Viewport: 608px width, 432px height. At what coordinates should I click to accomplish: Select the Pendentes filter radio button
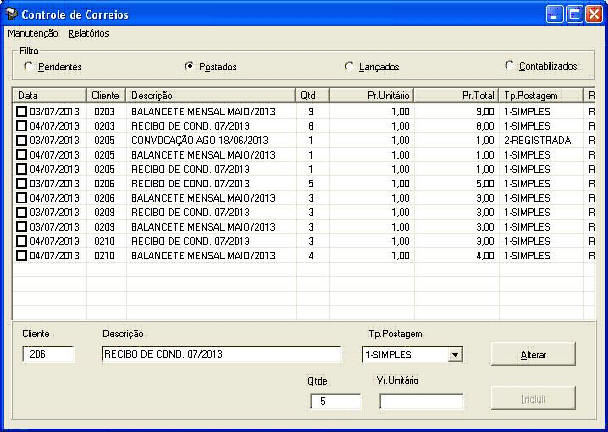28,66
